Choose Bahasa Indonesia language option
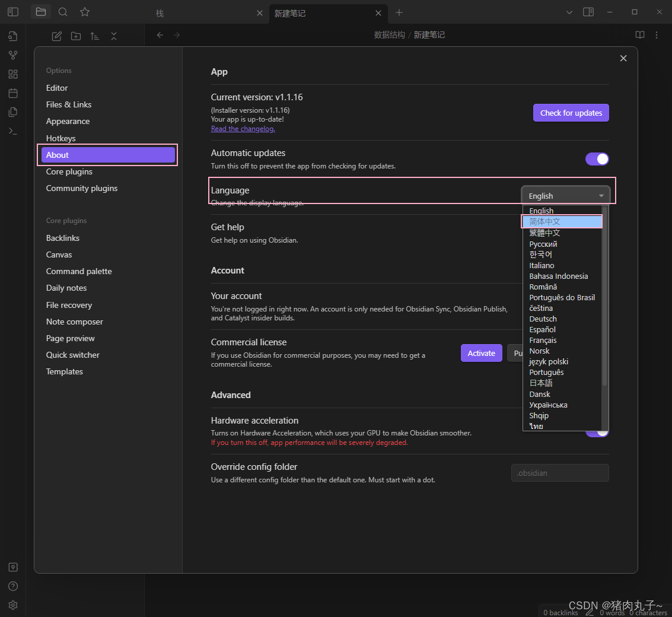The width and height of the screenshot is (672, 617). click(x=562, y=276)
